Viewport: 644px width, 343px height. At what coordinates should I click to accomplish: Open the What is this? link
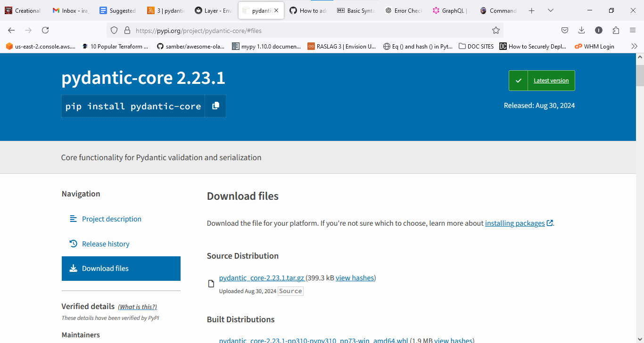[137, 307]
